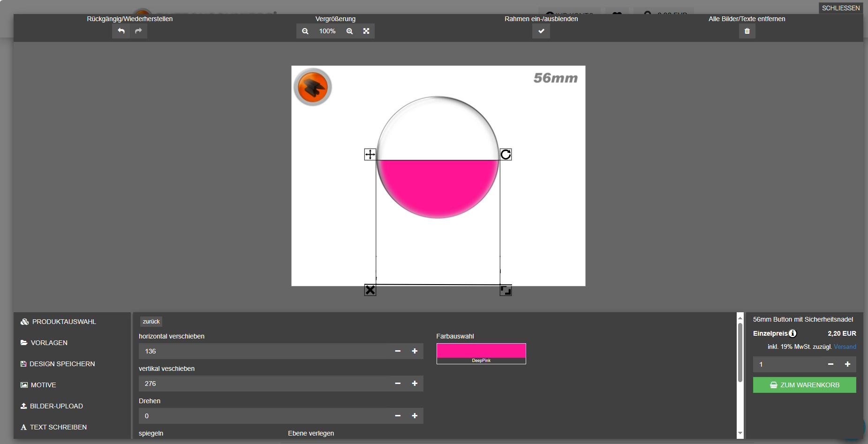Click the delete X handle on selection
868x444 pixels.
coord(370,290)
